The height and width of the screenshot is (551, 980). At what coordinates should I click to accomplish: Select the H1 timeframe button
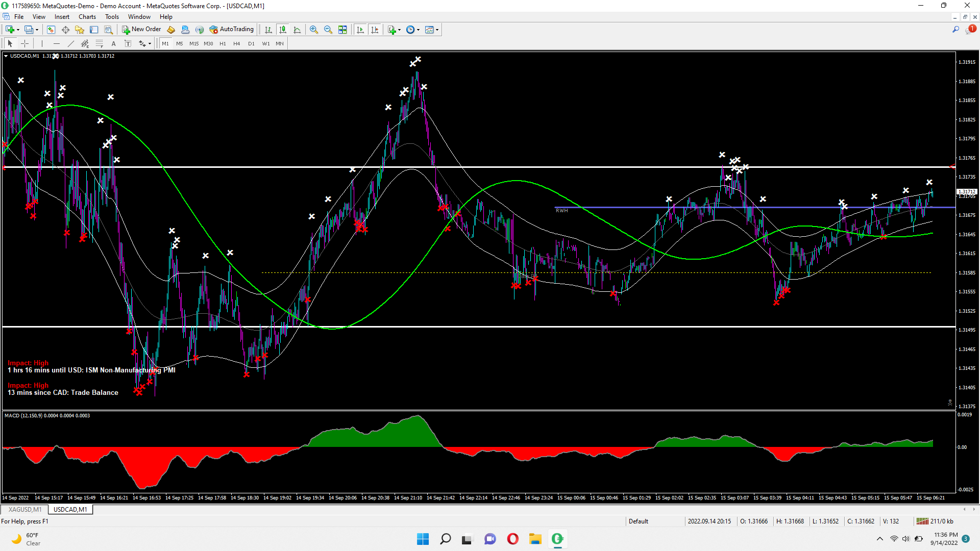click(223, 44)
